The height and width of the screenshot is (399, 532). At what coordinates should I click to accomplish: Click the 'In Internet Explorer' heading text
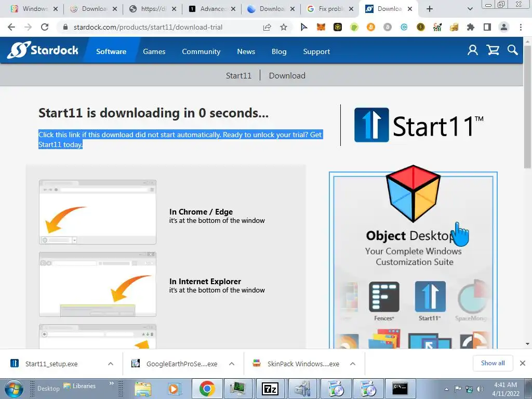[205, 281]
